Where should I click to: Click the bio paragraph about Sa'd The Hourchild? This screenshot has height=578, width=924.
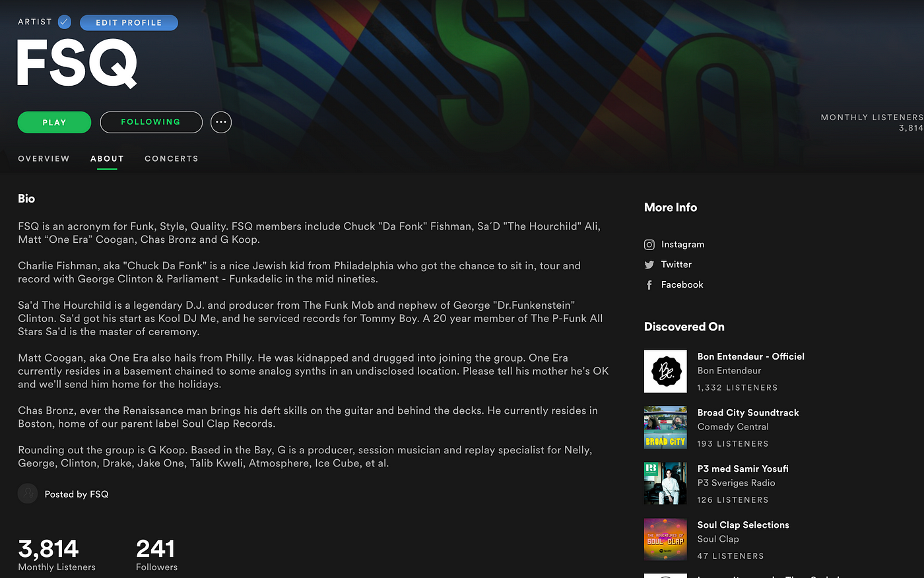click(310, 318)
